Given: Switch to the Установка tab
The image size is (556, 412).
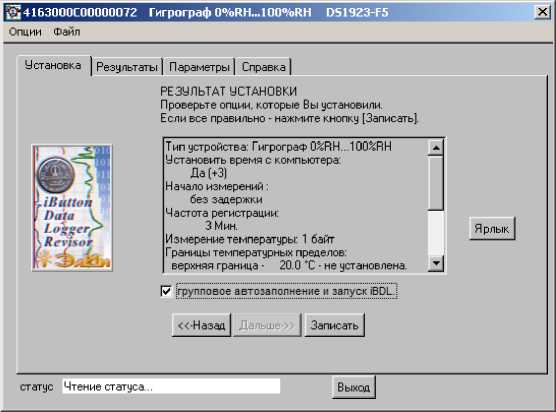Looking at the screenshot, I should (53, 66).
